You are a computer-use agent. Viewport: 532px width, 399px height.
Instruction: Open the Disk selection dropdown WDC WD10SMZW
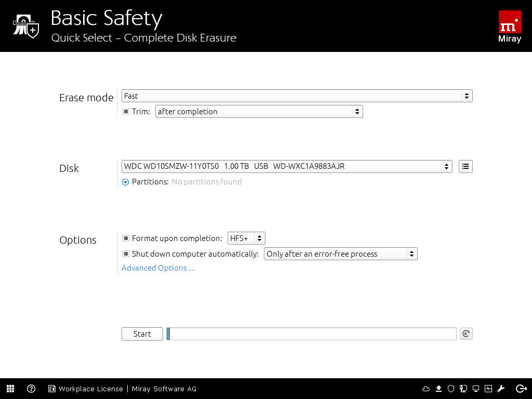[287, 166]
